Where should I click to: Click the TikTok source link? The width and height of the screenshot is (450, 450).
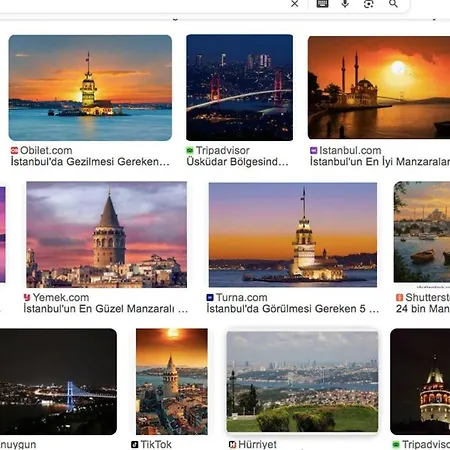coord(156,444)
